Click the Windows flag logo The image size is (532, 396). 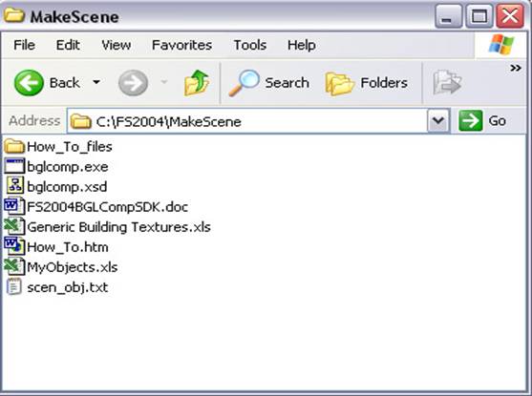pos(501,45)
